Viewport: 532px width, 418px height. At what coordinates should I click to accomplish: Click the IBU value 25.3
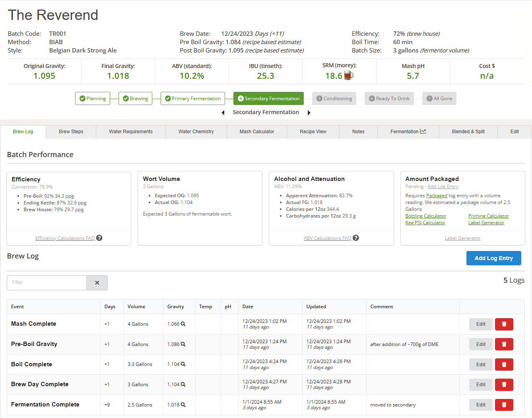click(266, 76)
